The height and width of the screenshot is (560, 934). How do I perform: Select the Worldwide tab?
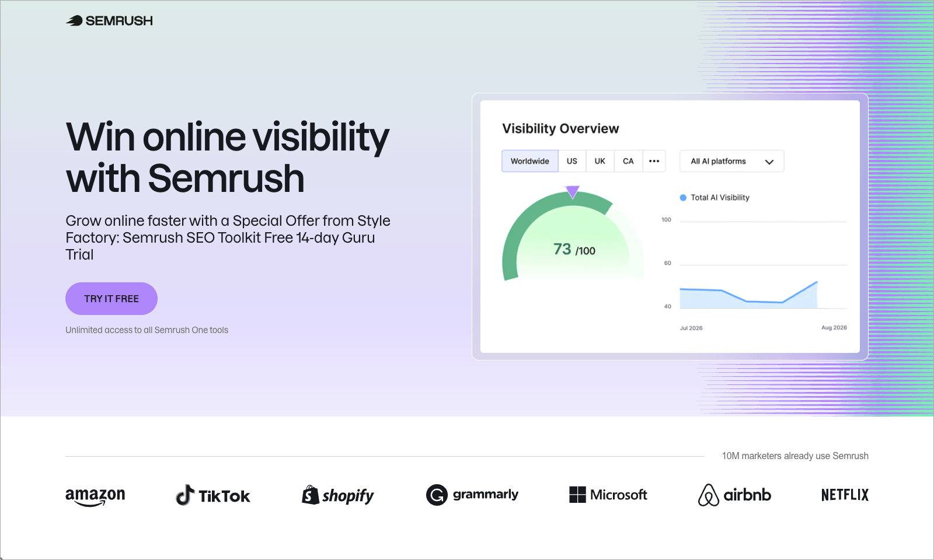point(530,161)
